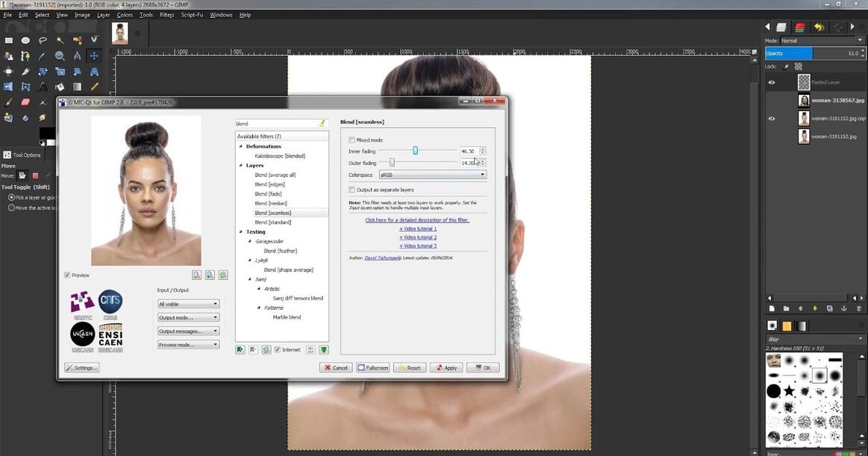Open the 'Preview mode...' dropdown
The width and height of the screenshot is (868, 456).
[188, 345]
